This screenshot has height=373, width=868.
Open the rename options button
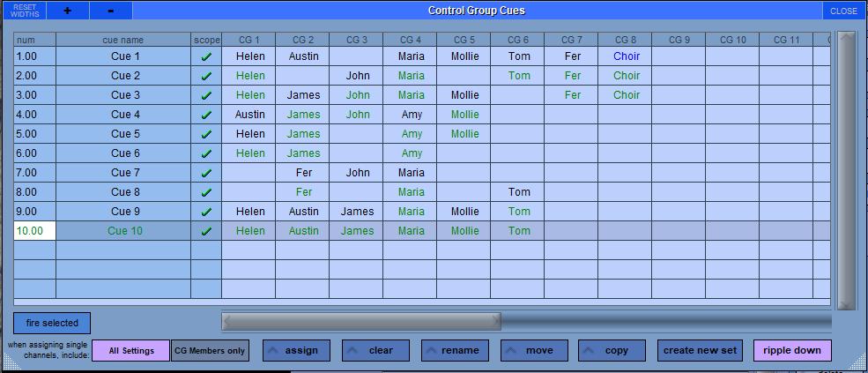point(455,350)
